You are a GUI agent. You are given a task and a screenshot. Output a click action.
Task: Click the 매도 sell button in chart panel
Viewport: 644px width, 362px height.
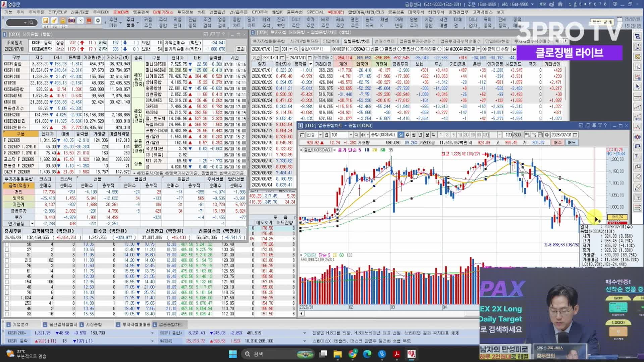[572, 142]
